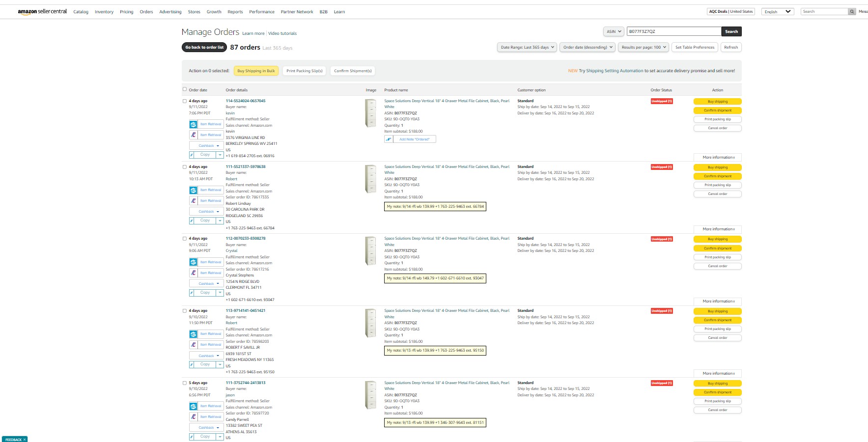868x442 pixels.
Task: Click file cabinet thumbnail for order 114-5524024-0657045
Action: tap(371, 112)
